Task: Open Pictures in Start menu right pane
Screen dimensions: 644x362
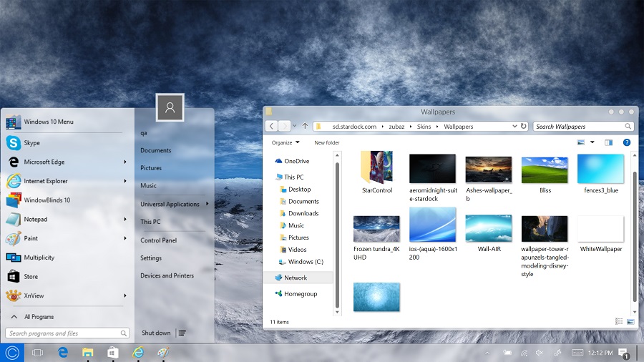Action: click(151, 168)
